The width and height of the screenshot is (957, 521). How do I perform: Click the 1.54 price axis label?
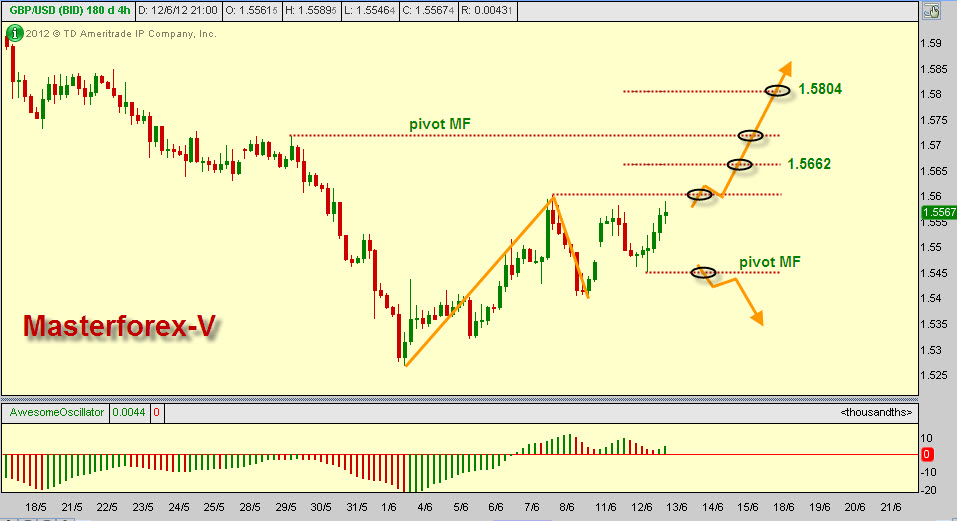930,298
